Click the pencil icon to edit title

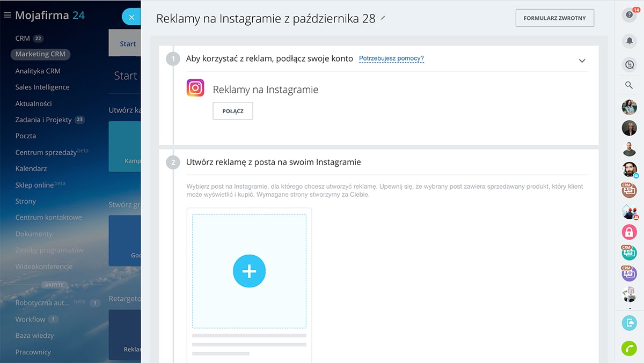[383, 18]
